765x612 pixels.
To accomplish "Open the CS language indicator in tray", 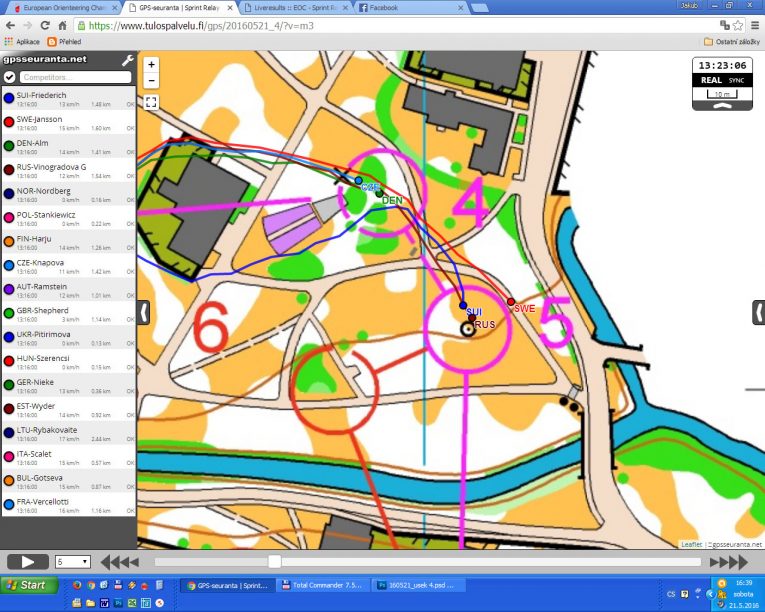I will pyautogui.click(x=671, y=594).
